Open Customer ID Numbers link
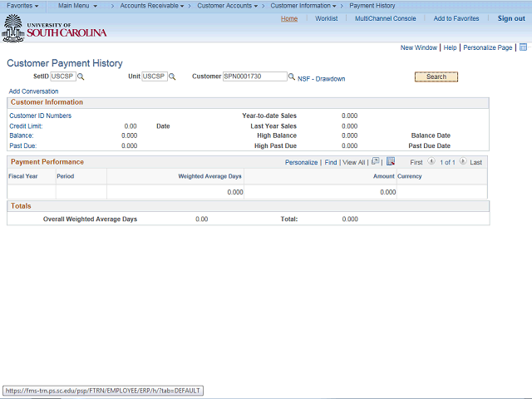This screenshot has height=399, width=532. (41, 116)
